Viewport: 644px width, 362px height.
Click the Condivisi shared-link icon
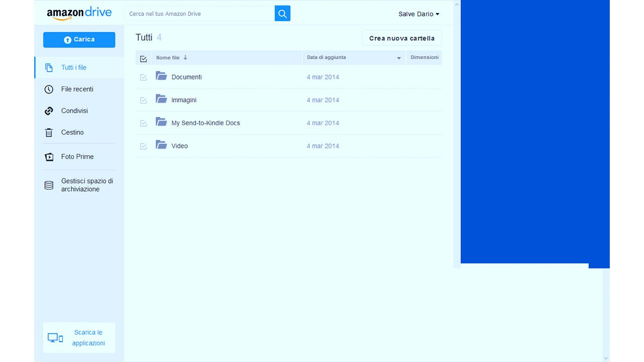[48, 111]
